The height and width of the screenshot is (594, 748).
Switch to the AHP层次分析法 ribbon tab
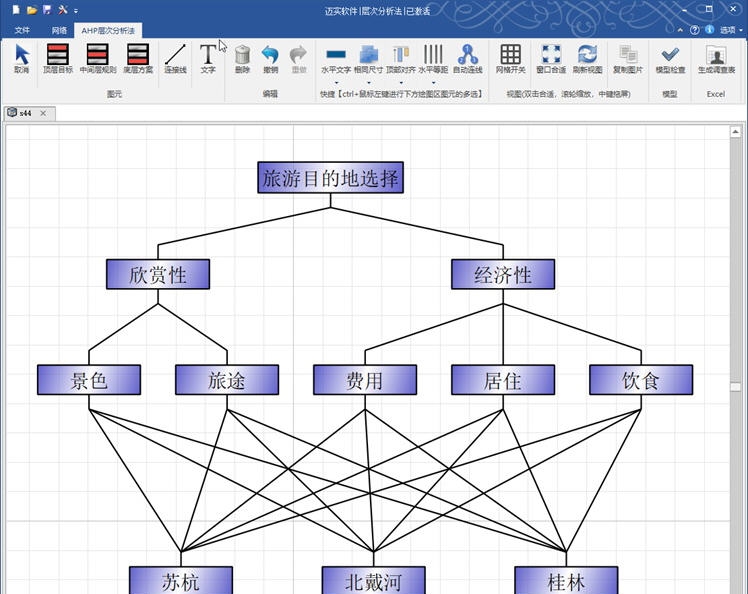[108, 31]
